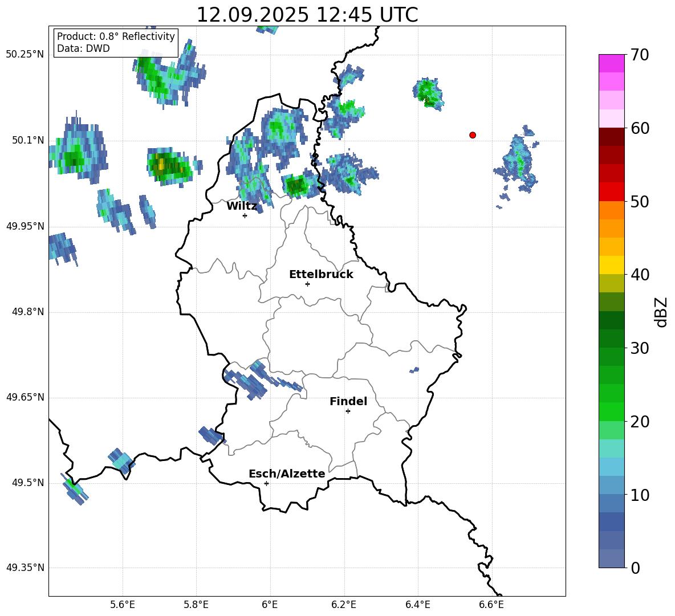Click the 50.1°N latitude label
The width and height of the screenshot is (675, 616).
click(27, 140)
